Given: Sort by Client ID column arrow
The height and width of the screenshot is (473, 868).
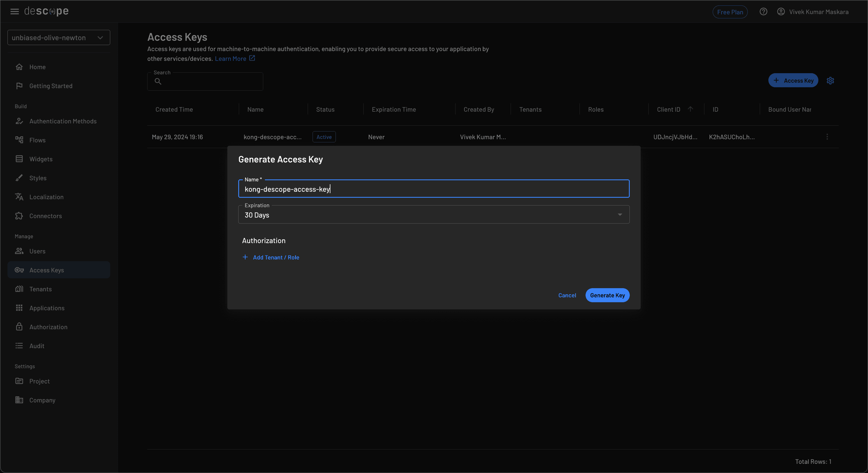Looking at the screenshot, I should [x=690, y=109].
